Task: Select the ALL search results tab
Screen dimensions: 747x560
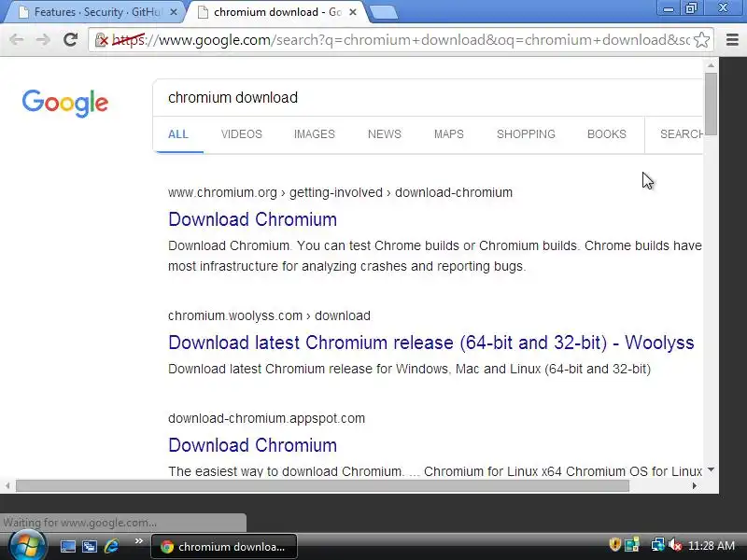Action: point(178,134)
